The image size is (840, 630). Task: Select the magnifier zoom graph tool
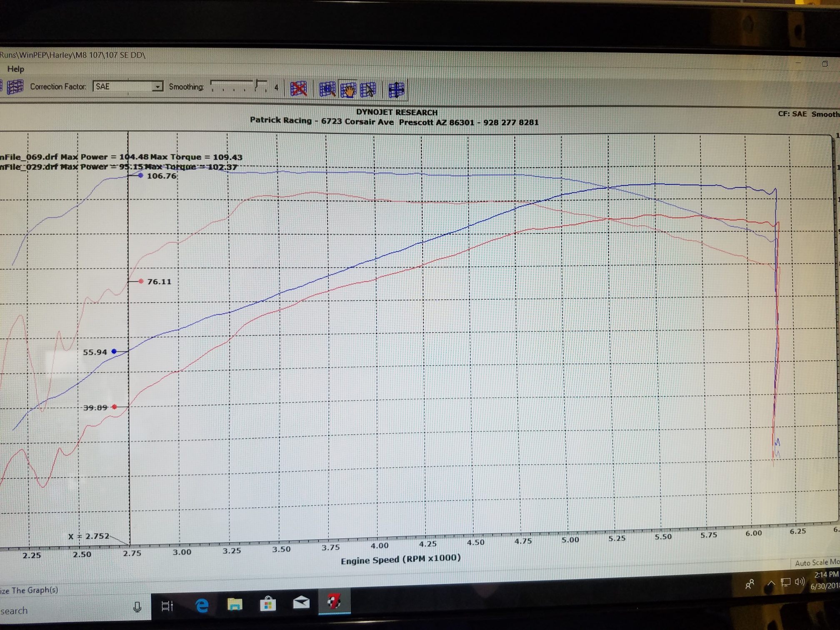pyautogui.click(x=327, y=89)
